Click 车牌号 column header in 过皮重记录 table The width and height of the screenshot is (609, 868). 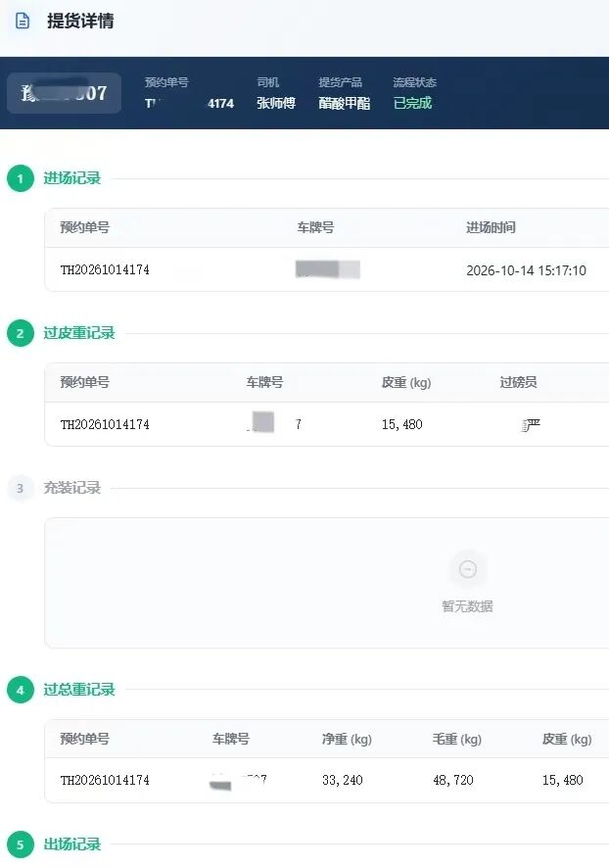pyautogui.click(x=264, y=382)
